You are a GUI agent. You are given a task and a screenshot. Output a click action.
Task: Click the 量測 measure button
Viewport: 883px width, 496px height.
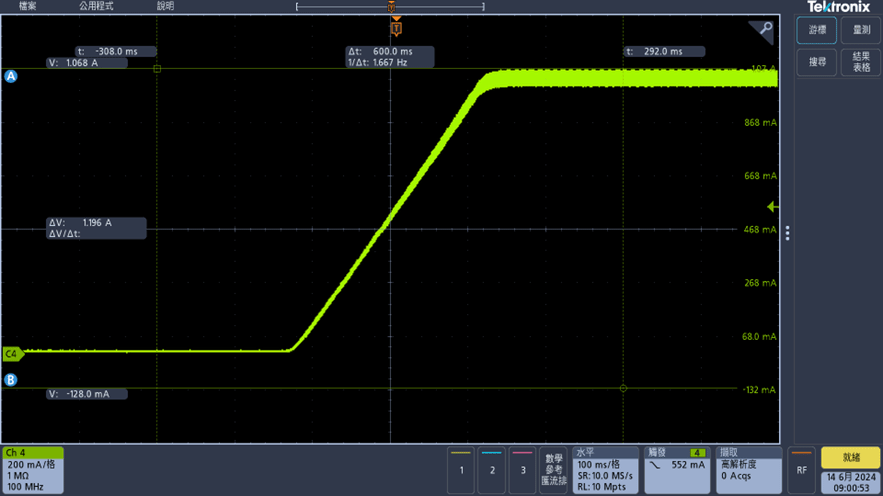(x=861, y=30)
